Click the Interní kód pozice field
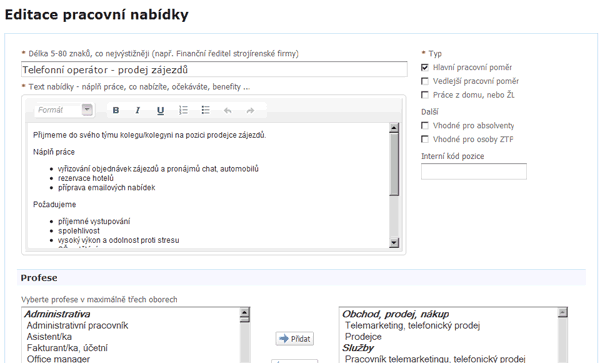 point(474,171)
